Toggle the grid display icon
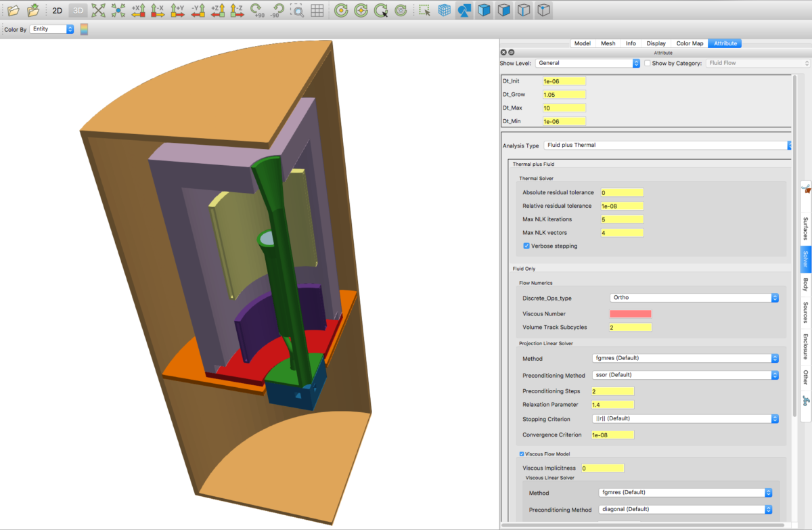Viewport: 812px width, 530px height. (317, 10)
